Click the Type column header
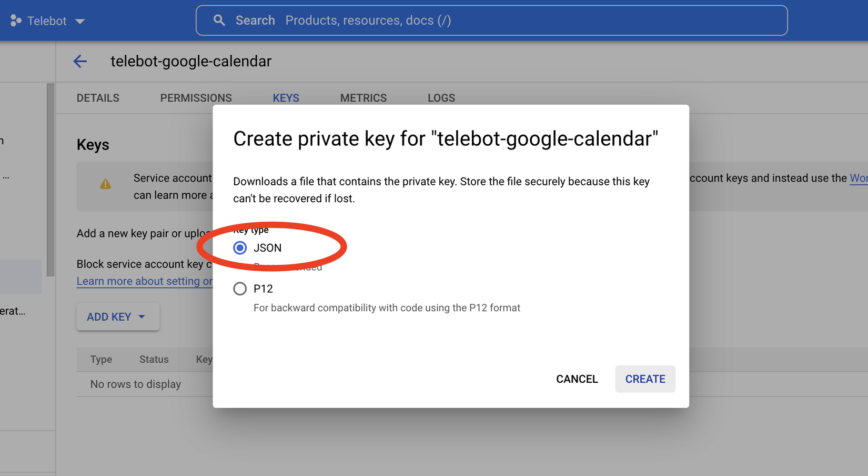 101,360
